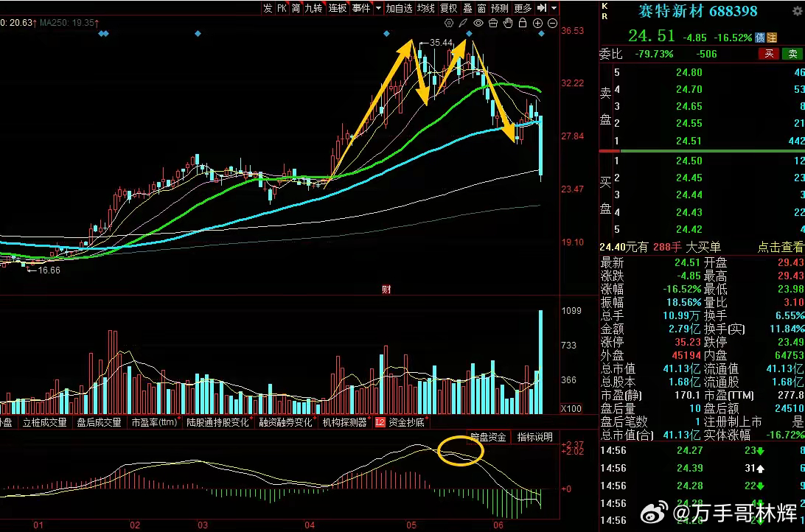Click the 发 toolbar button

[x=268, y=8]
